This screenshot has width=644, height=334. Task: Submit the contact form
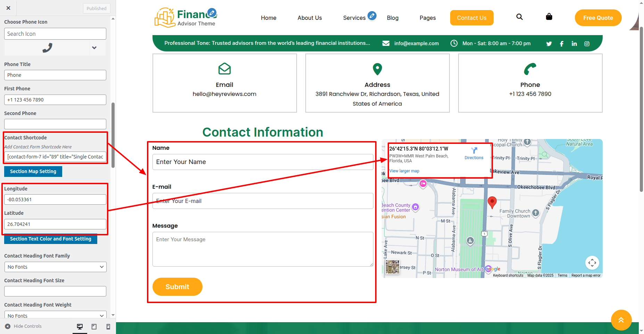177,287
